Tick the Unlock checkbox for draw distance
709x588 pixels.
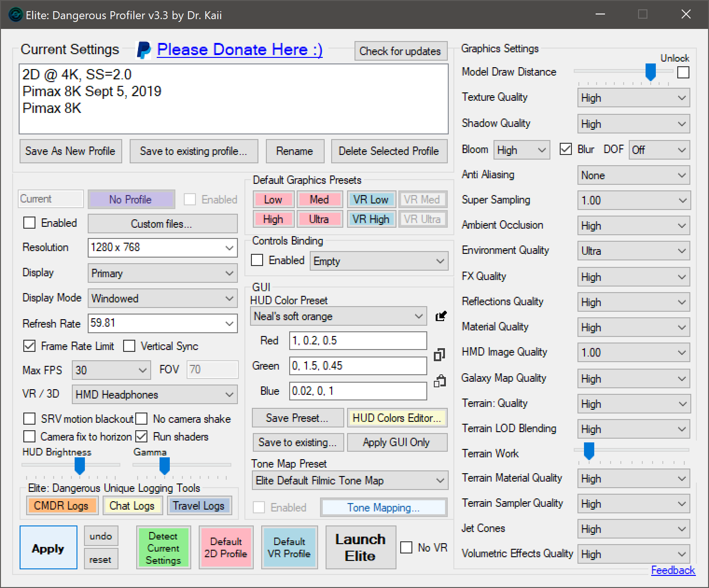683,72
